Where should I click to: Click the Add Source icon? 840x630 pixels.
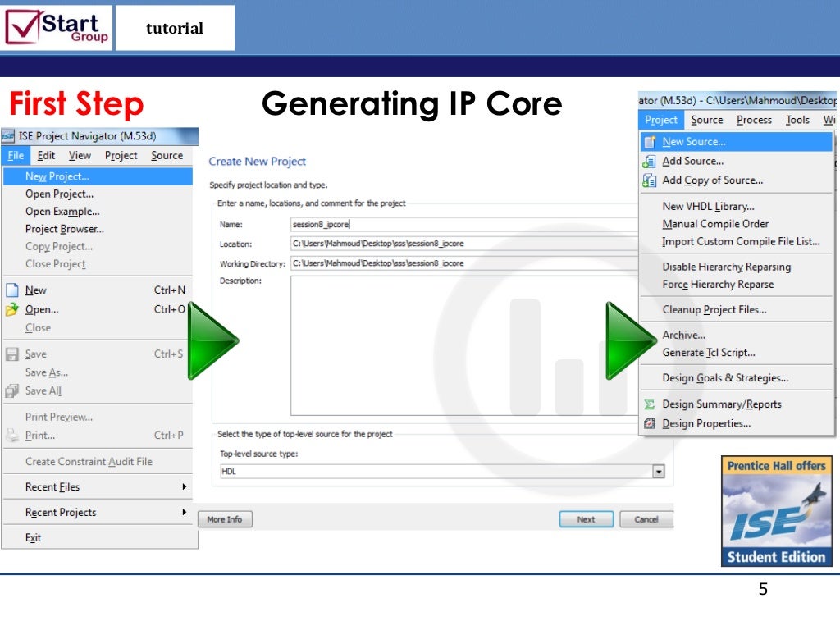[x=650, y=162]
